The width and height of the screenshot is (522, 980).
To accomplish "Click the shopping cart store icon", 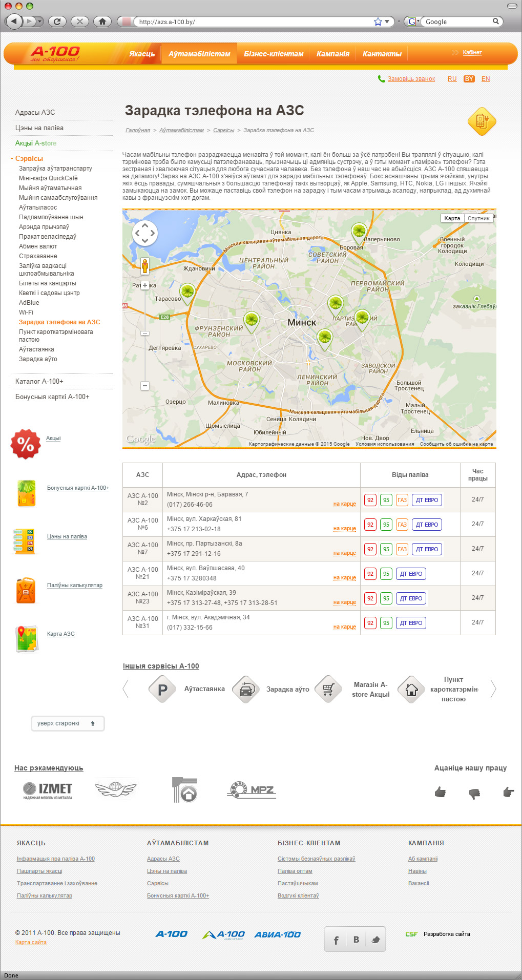I will pos(328,690).
